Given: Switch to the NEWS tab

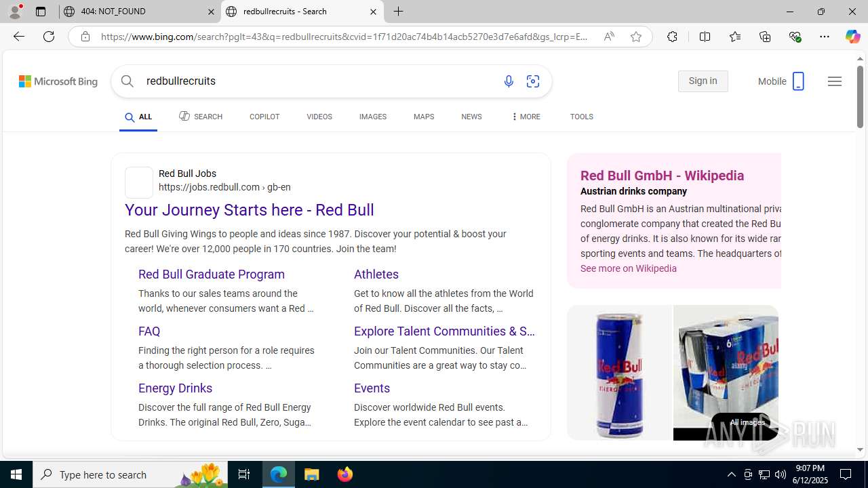Looking at the screenshot, I should coord(471,117).
